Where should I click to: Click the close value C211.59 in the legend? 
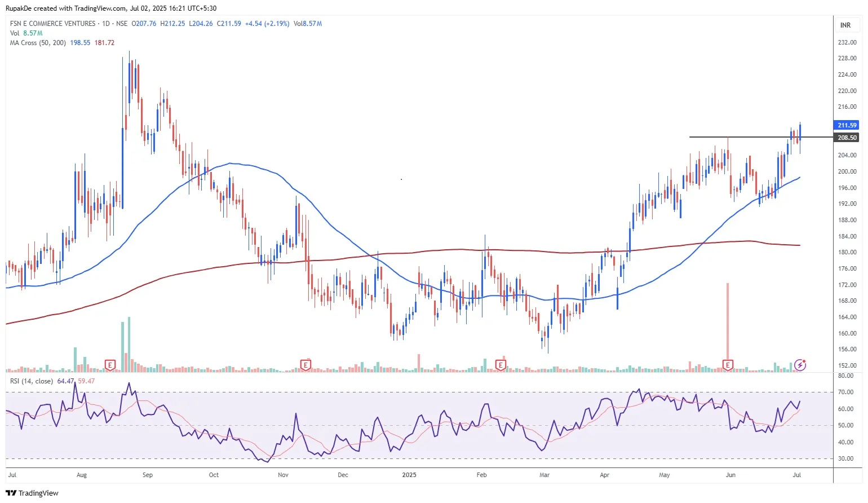click(x=229, y=24)
